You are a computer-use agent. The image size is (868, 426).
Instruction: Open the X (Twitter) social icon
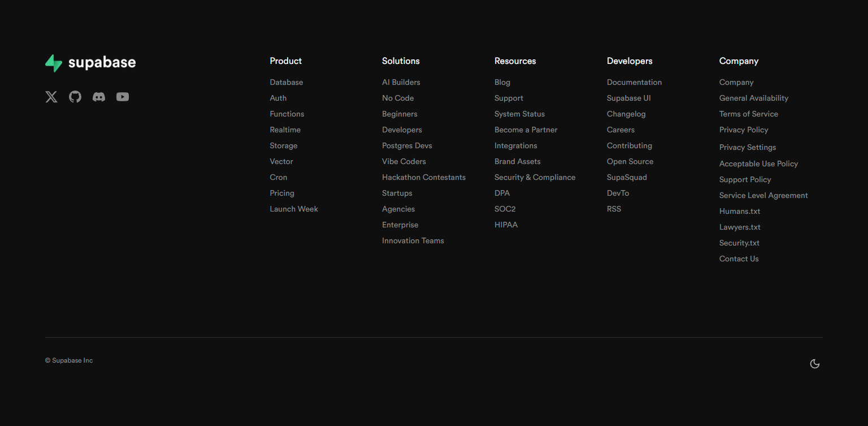[x=51, y=97]
